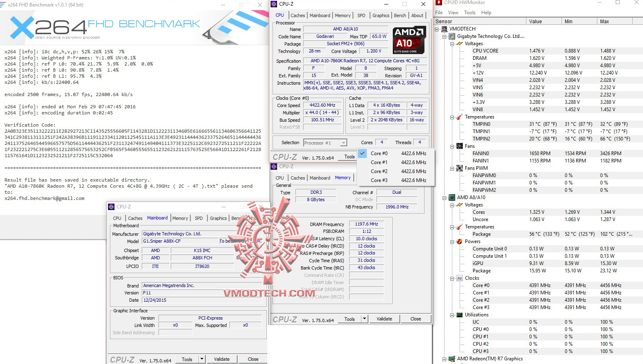Image resolution: width=643 pixels, height=364 pixels.
Task: Click the flame icon beside Powers
Action: 459,241
